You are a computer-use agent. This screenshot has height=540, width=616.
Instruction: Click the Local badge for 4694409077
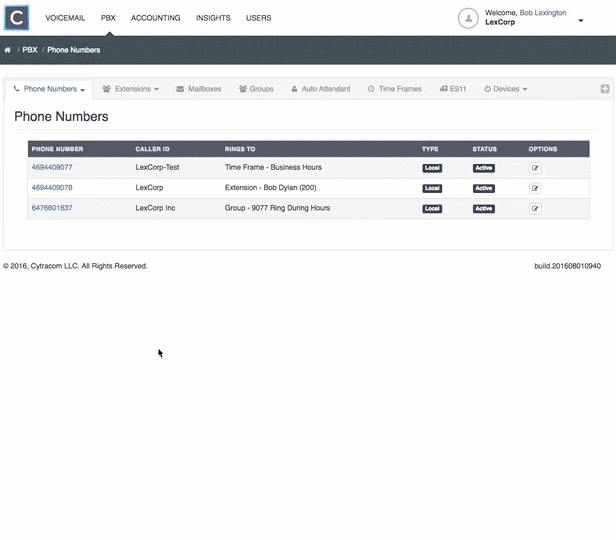click(432, 168)
